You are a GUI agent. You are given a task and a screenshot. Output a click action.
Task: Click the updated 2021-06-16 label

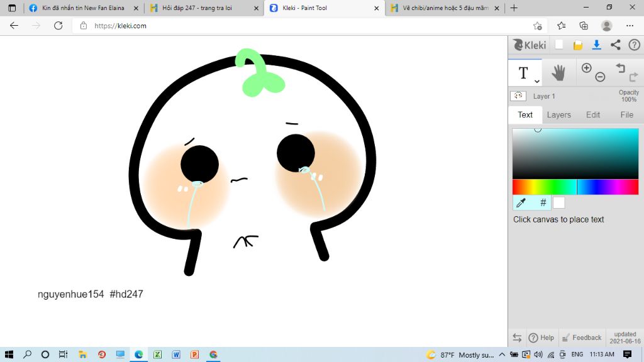(x=625, y=337)
